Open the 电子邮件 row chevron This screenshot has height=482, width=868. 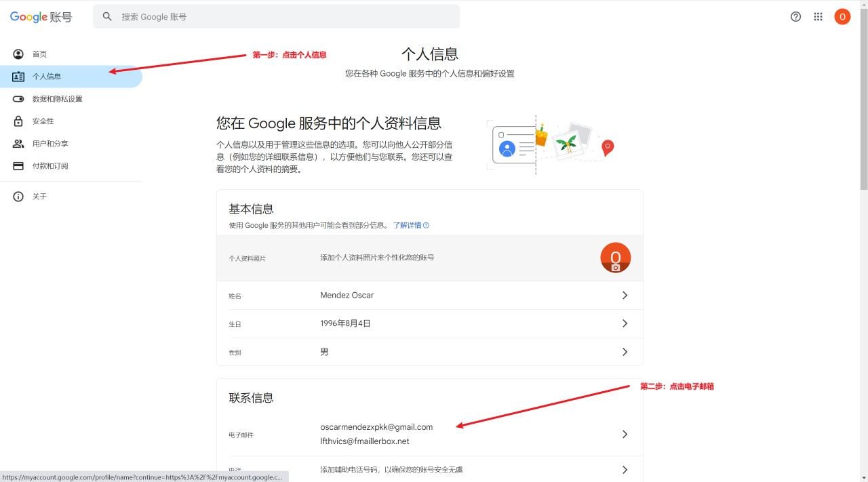(x=625, y=435)
